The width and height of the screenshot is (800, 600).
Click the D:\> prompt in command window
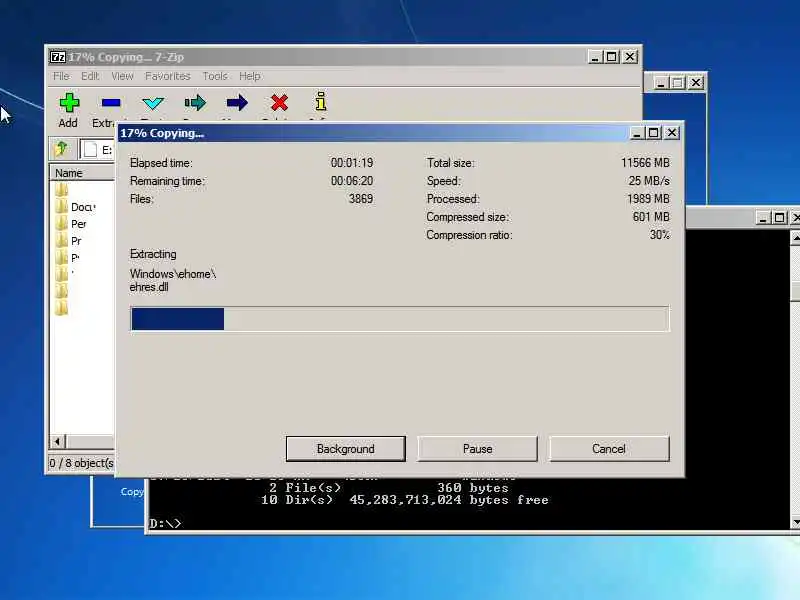165,523
